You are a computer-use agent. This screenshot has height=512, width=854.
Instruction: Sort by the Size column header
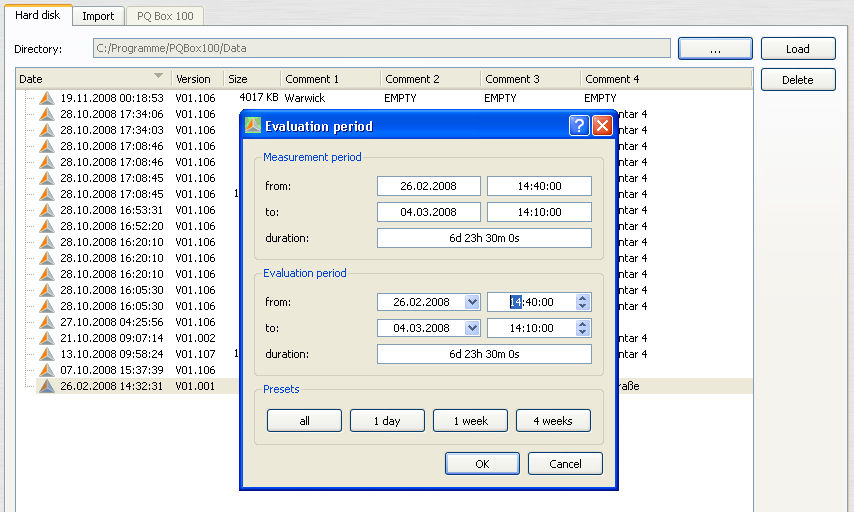tap(252, 79)
